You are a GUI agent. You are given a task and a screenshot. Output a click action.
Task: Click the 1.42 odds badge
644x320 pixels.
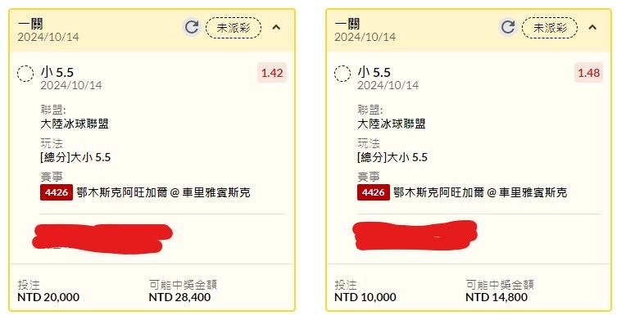click(x=272, y=73)
